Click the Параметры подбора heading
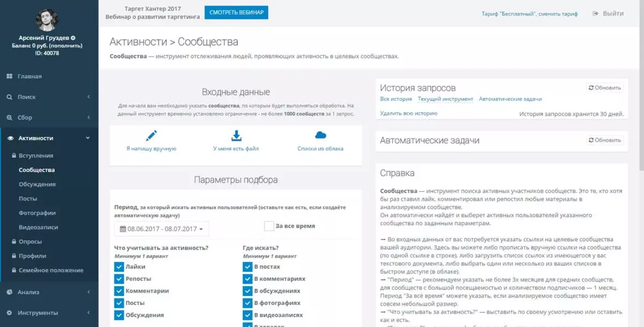Image resolution: width=644 pixels, height=327 pixels. [236, 180]
